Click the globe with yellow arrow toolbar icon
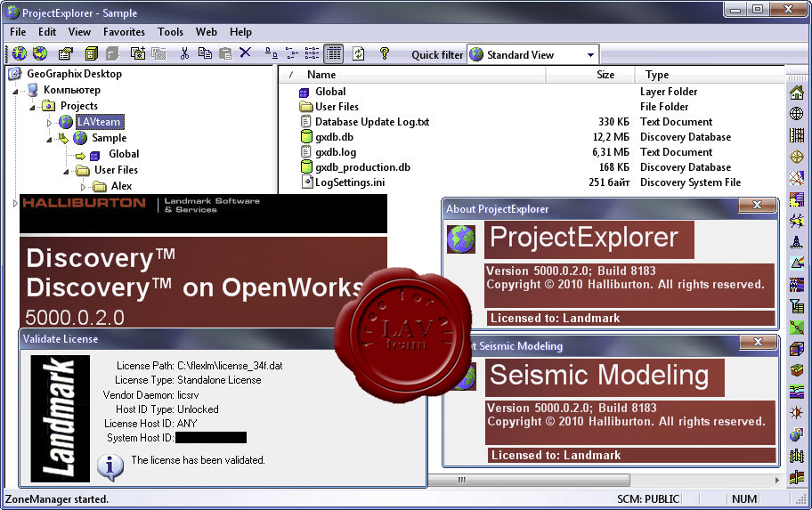The height and width of the screenshot is (510, 812). pyautogui.click(x=40, y=53)
